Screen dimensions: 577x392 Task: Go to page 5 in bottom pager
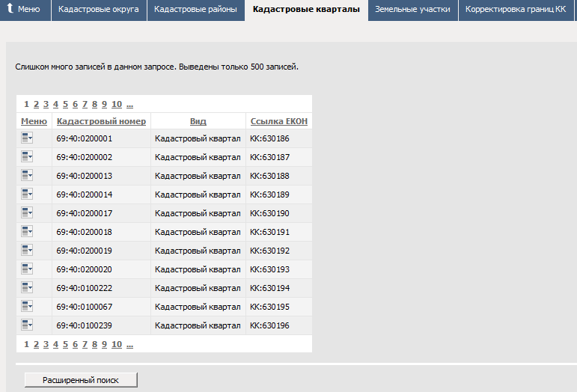(66, 344)
